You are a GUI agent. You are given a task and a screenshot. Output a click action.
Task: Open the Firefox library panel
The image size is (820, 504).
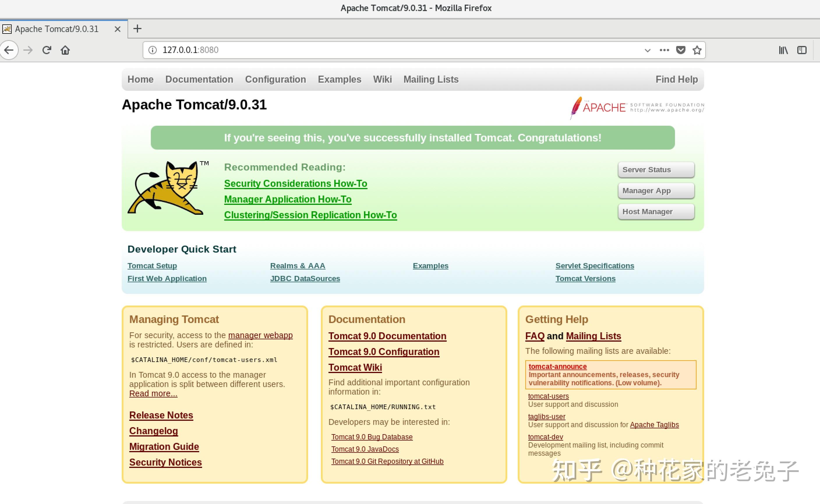tap(783, 50)
